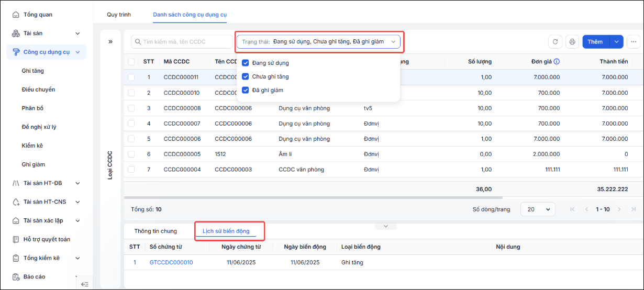Screen dimensions: 644x290
Task: Click the Tài sản xác lập icon
Action: coord(16,220)
